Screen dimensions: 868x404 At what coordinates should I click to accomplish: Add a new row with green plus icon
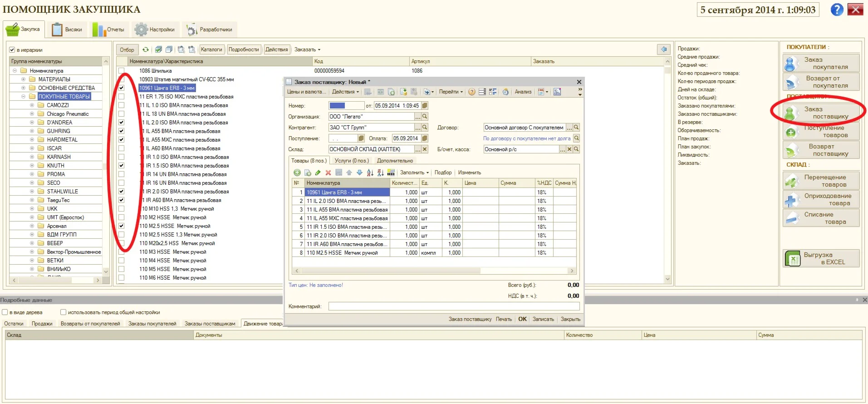tap(297, 172)
